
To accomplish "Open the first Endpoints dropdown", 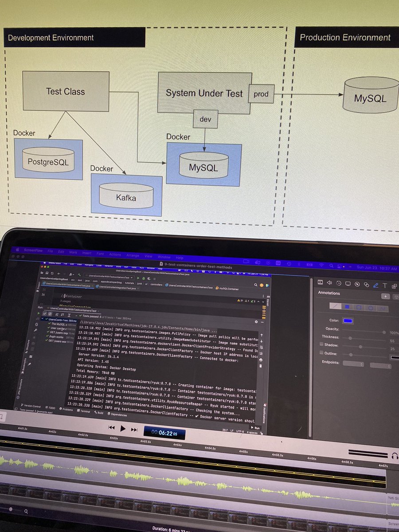I will [353, 364].
